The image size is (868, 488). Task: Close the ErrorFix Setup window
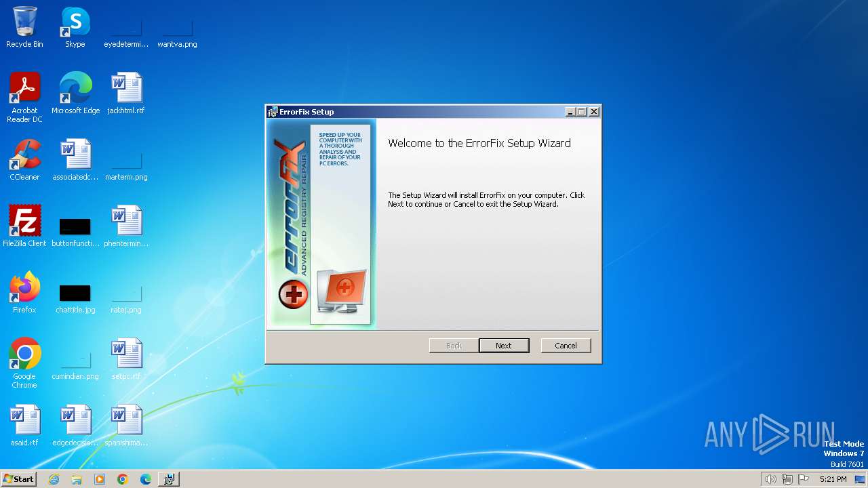tap(594, 112)
